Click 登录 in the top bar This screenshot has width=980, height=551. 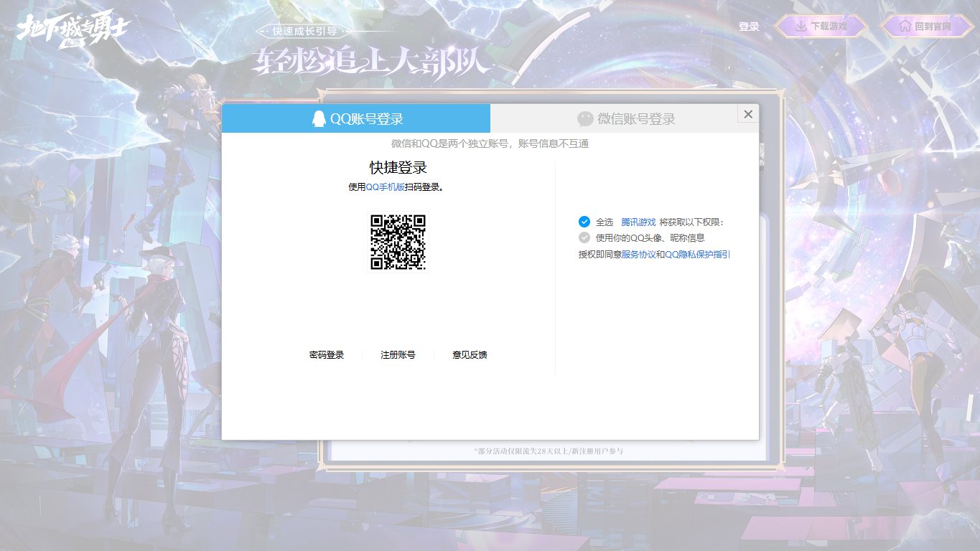pos(749,27)
